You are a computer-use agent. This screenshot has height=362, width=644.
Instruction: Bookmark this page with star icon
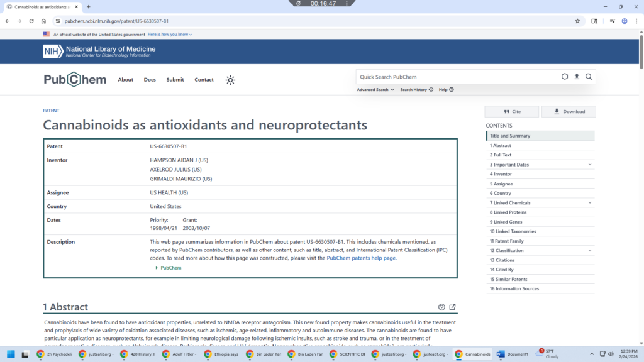[x=577, y=21]
